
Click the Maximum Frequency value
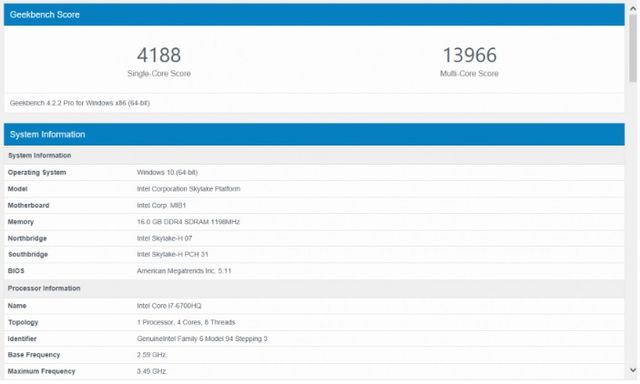coord(151,372)
